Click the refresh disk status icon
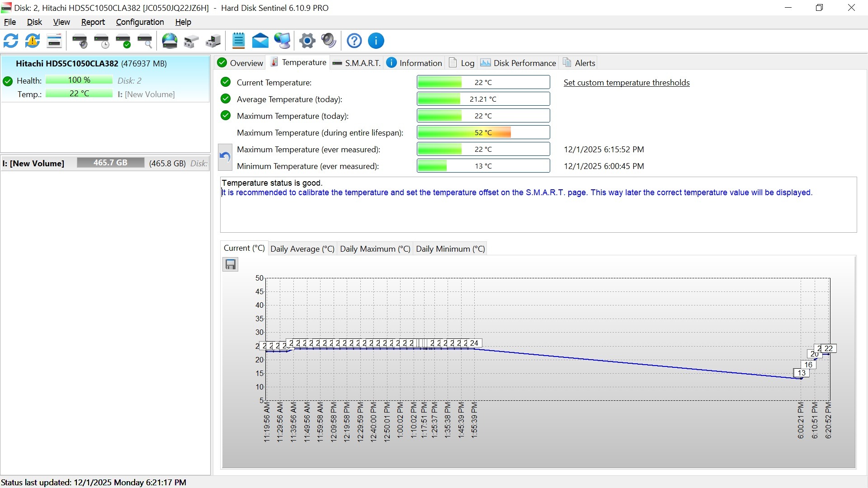The image size is (868, 488). (11, 41)
